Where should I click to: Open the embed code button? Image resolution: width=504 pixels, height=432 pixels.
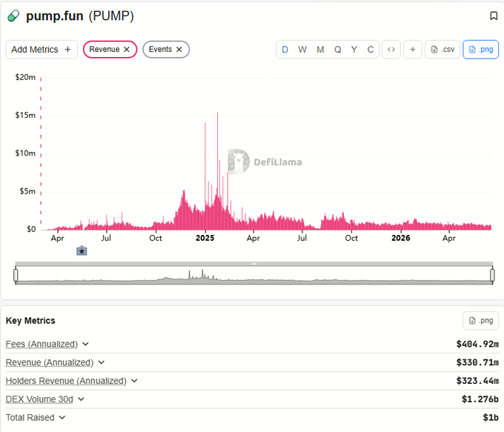[391, 50]
